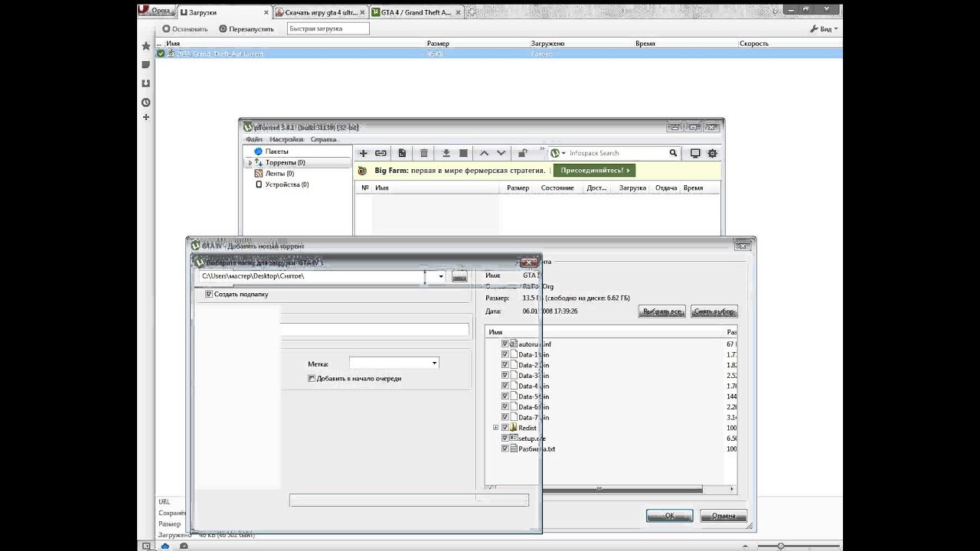Click the OK button in add torrent dialog
The width and height of the screenshot is (980, 551).
tap(669, 516)
